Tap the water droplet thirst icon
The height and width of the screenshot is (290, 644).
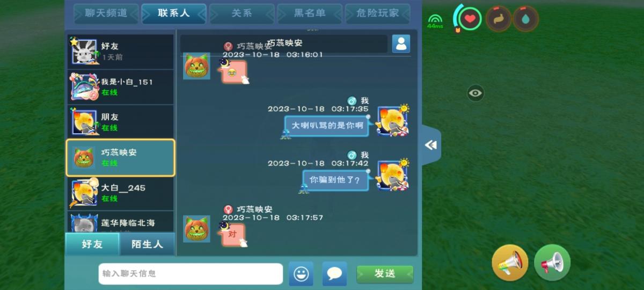(525, 19)
